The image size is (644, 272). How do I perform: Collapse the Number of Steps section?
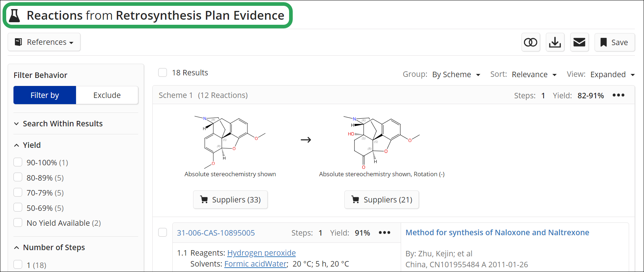pyautogui.click(x=49, y=247)
